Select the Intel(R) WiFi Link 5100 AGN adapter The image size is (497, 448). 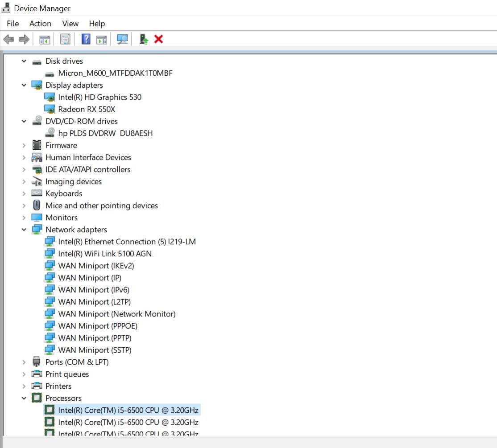click(105, 253)
